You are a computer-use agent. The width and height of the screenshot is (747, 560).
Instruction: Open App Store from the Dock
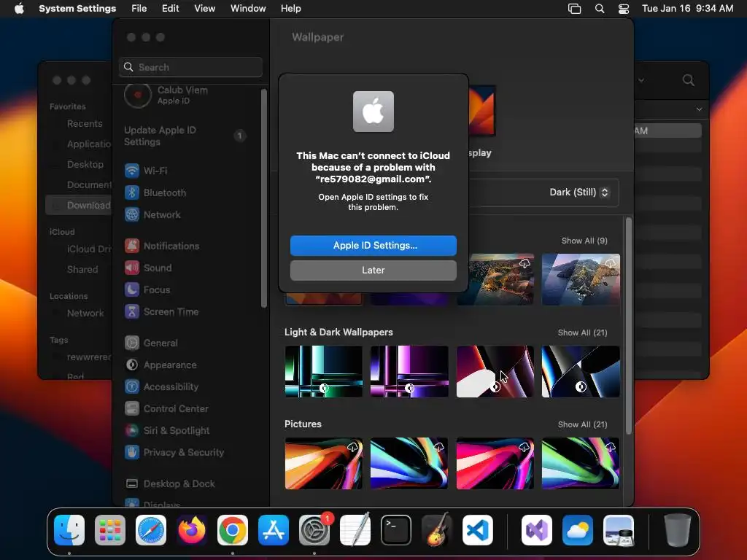[x=274, y=530]
